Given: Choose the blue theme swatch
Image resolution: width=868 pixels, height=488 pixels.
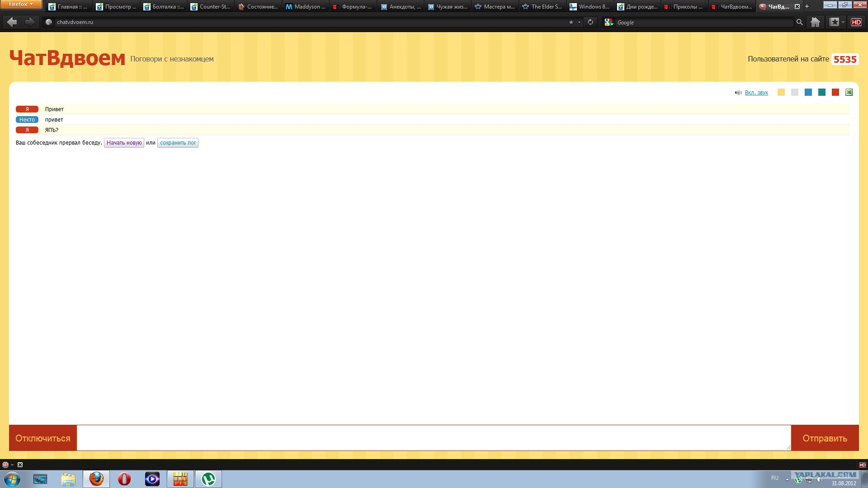Looking at the screenshot, I should tap(808, 92).
